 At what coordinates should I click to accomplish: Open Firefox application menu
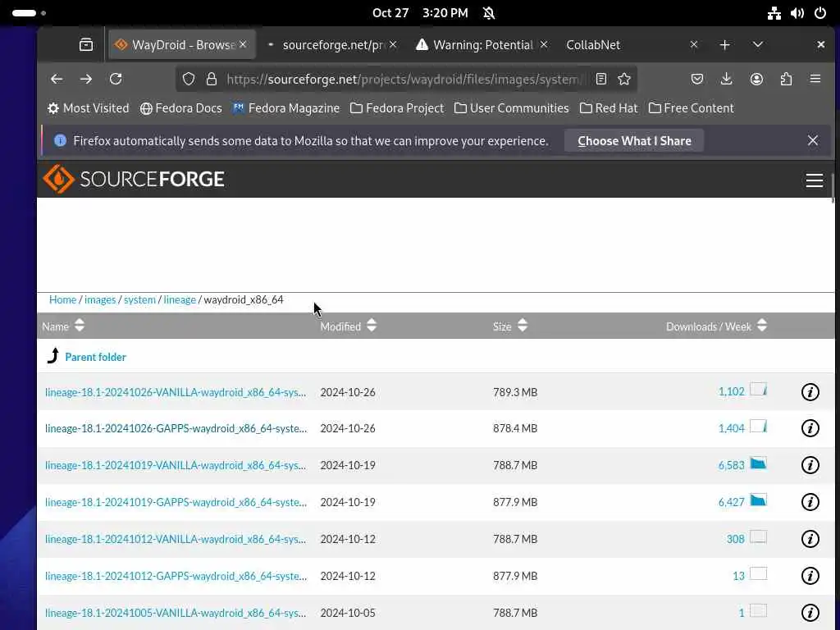click(815, 80)
